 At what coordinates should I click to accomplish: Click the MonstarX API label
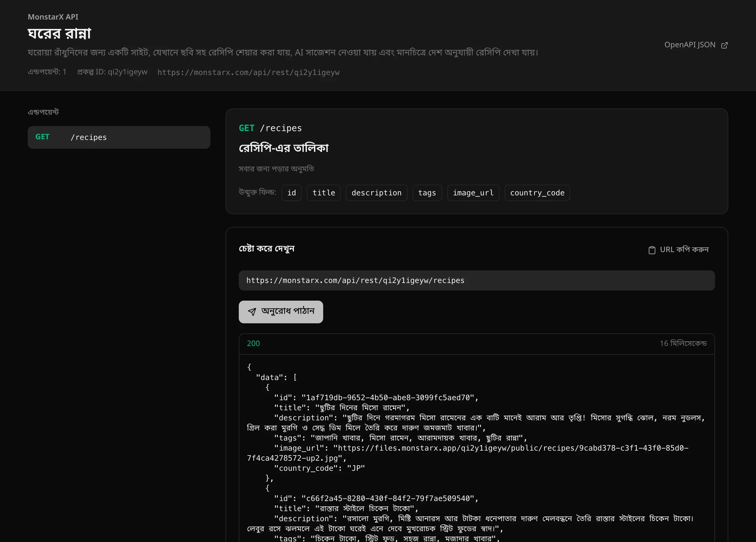(x=53, y=17)
